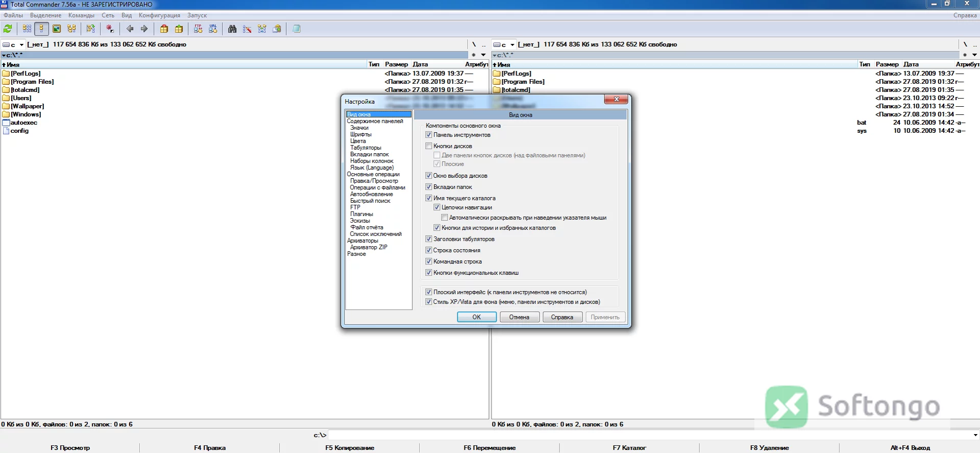Select 'Цвета' in the settings tree
The width and height of the screenshot is (980, 453).
point(358,141)
